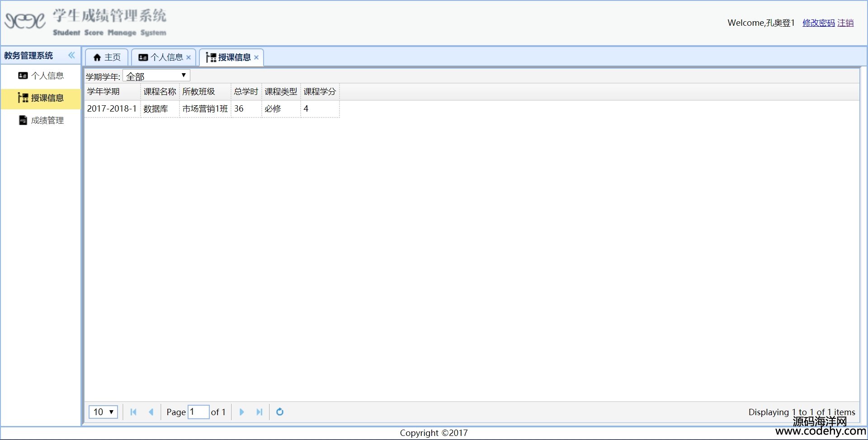Click the 修改密码 link

[818, 23]
